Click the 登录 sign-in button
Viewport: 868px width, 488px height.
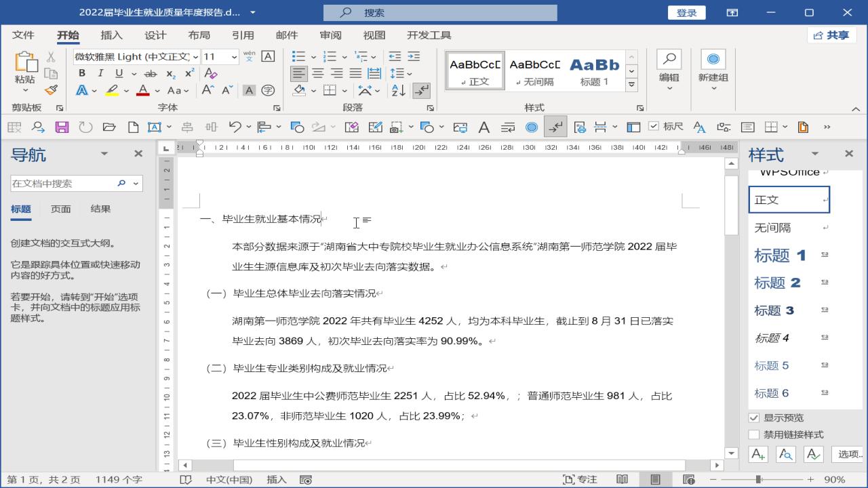[686, 13]
